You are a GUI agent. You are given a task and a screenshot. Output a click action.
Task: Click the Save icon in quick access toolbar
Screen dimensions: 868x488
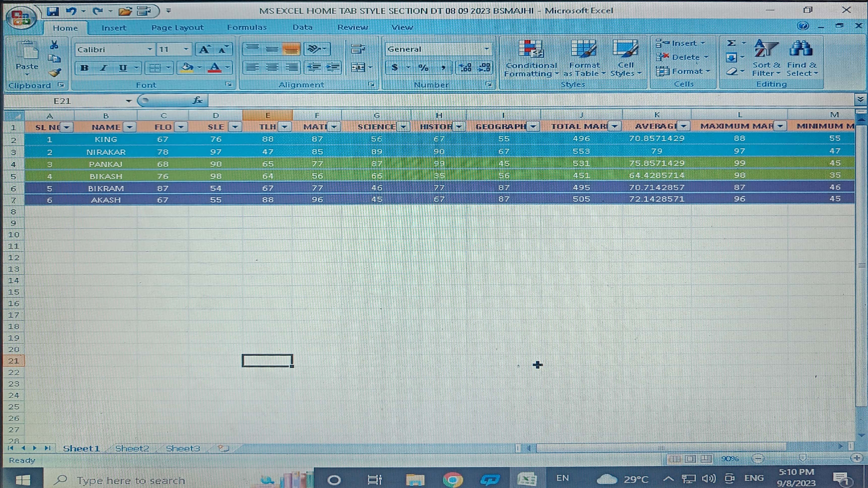tap(53, 11)
